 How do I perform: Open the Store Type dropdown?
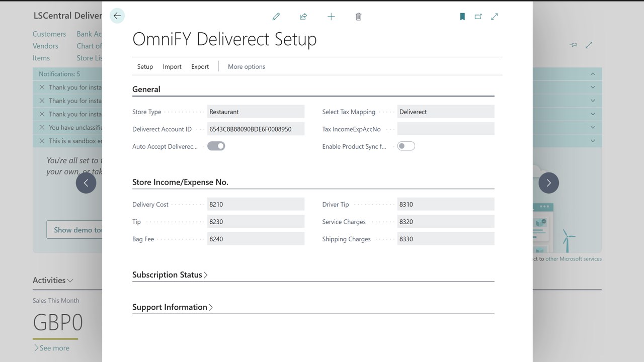point(256,112)
